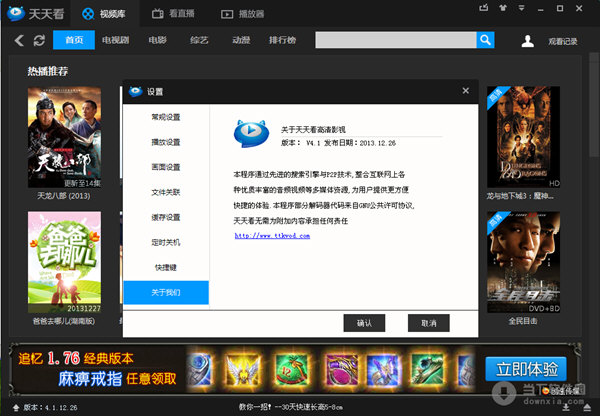Refresh the page with the reload icon
600x416 pixels.
coord(39,40)
